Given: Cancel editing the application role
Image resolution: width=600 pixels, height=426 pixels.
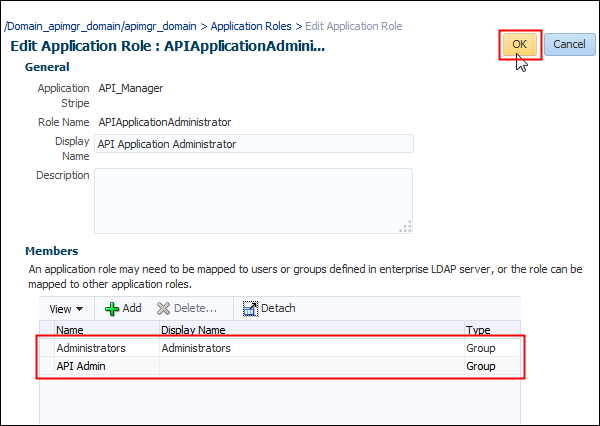Looking at the screenshot, I should tap(569, 44).
